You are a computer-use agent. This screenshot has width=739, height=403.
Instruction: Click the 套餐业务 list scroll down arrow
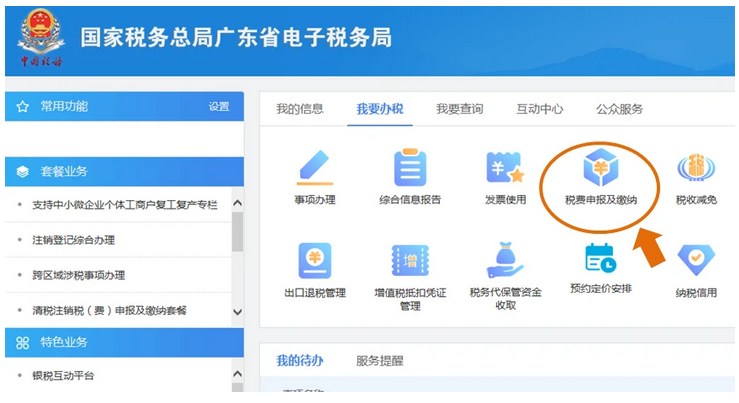click(x=238, y=312)
